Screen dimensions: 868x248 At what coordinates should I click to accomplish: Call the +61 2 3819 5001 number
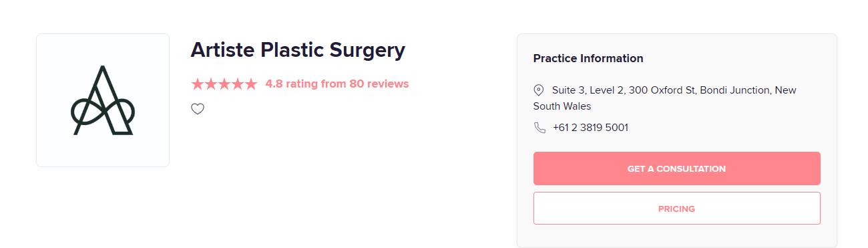[590, 128]
